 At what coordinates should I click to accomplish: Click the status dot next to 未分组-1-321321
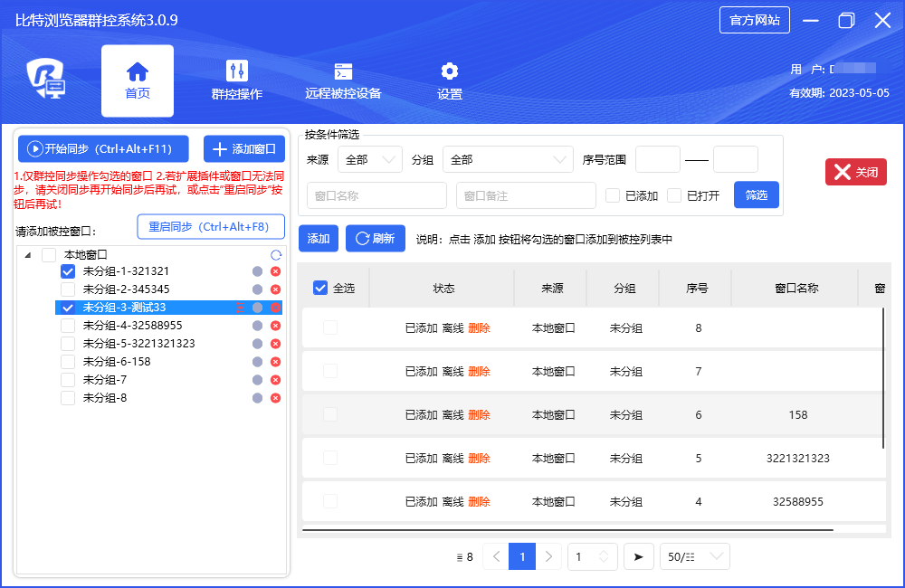257,271
